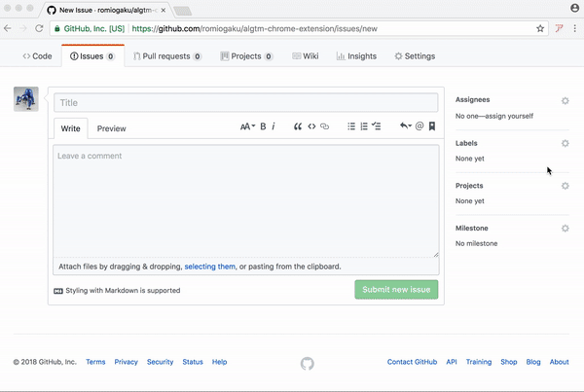
Task: Click Submit new issue button
Action: [x=396, y=290]
